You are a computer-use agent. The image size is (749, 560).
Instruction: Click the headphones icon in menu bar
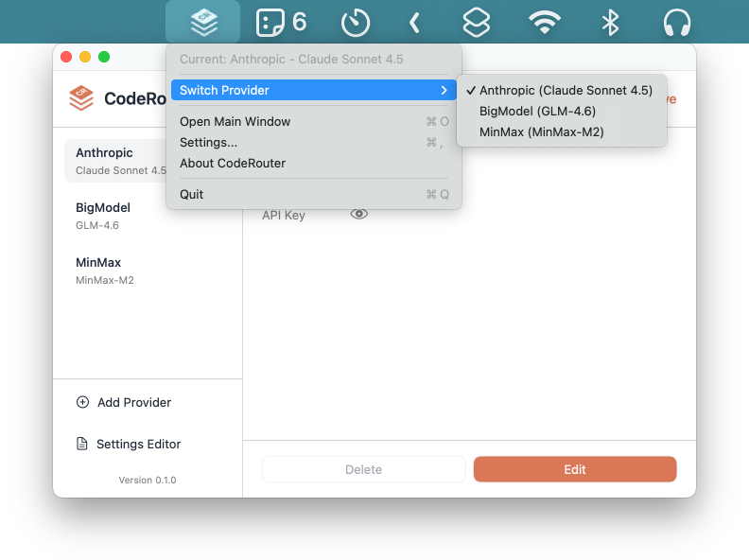pos(676,22)
